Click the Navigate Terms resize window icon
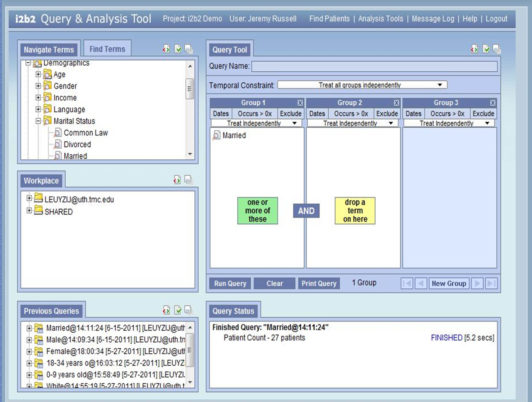This screenshot has width=532, height=402. 189,49
